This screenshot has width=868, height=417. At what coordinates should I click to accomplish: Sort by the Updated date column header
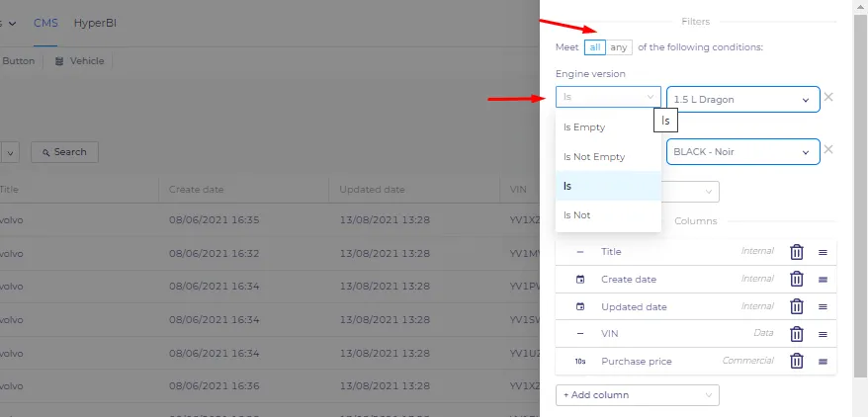click(x=372, y=190)
